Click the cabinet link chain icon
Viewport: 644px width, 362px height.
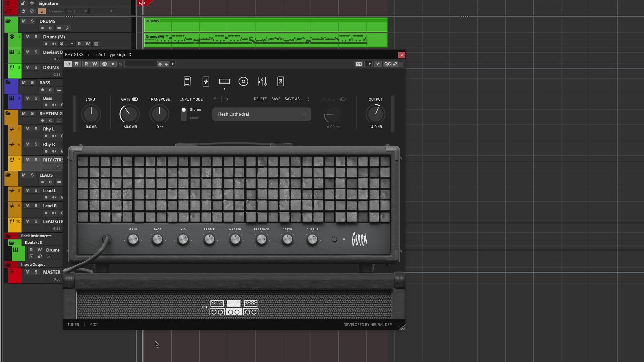204,307
